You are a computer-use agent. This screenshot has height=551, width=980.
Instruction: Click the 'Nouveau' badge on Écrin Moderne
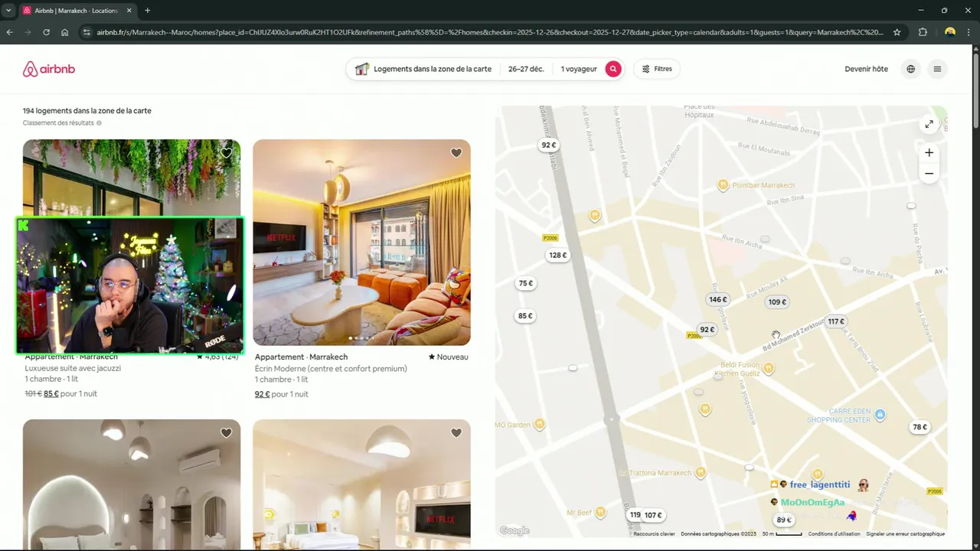[x=448, y=357]
